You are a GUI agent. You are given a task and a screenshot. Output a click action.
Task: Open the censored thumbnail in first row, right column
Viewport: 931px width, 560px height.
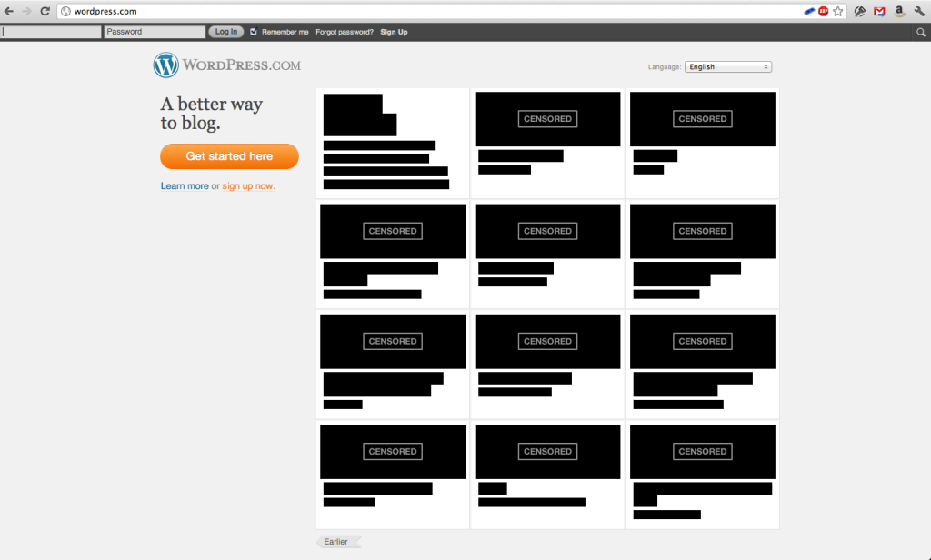coord(703,119)
